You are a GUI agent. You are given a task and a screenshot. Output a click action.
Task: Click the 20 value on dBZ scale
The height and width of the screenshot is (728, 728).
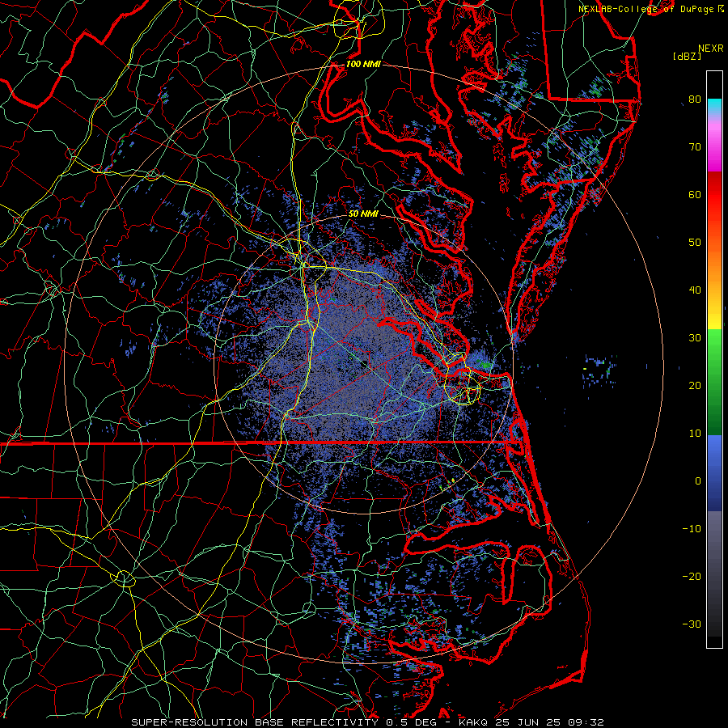click(x=695, y=385)
